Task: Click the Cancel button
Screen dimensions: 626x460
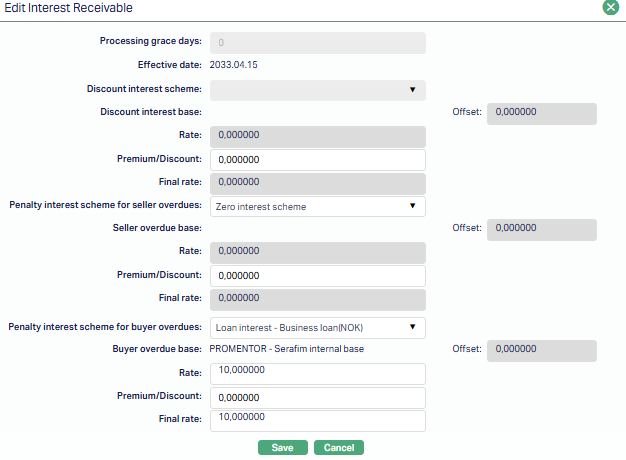Action: pyautogui.click(x=339, y=448)
